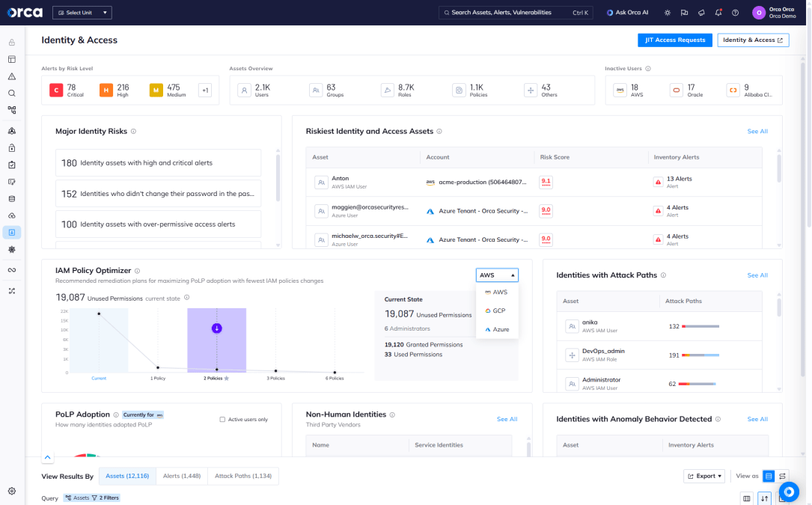Viewport: 812px width, 505px height.
Task: Open See All for Riskiest Identity Assets
Action: [x=757, y=132]
